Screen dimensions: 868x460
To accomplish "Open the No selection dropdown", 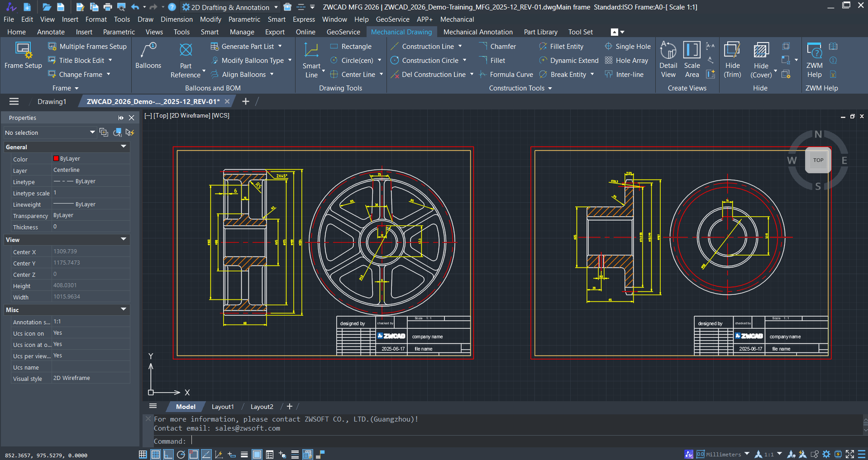I will click(x=92, y=133).
